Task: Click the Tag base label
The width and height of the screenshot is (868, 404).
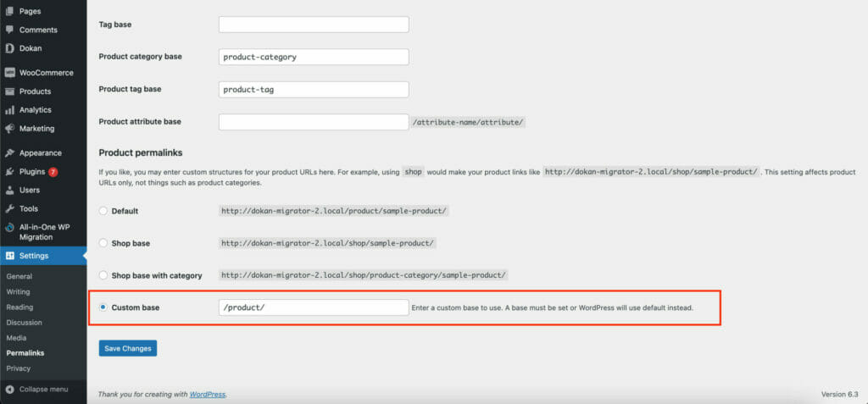Action: (115, 25)
